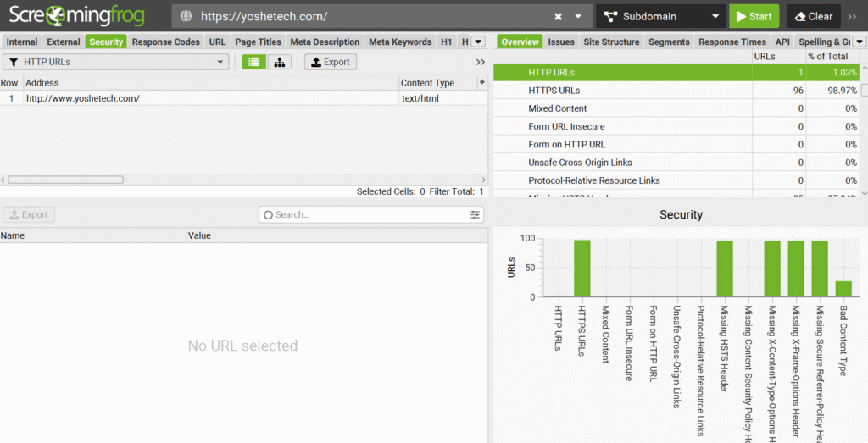Show more left tabs via overflow arrow
Image resolution: width=868 pixels, height=443 pixels.
pyautogui.click(x=477, y=42)
